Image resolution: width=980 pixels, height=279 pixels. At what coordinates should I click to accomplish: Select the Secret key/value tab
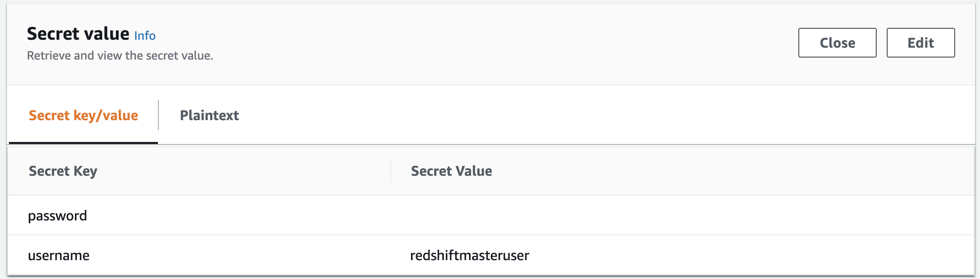point(83,115)
